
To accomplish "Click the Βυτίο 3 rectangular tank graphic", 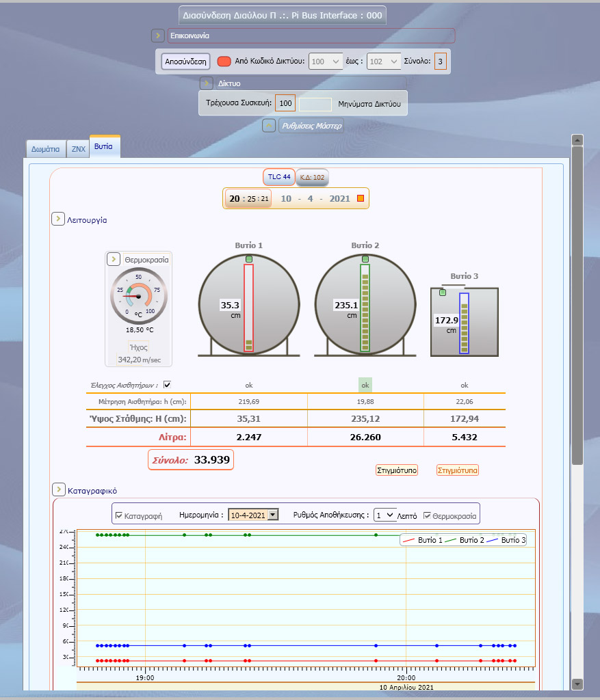I will pos(464,321).
